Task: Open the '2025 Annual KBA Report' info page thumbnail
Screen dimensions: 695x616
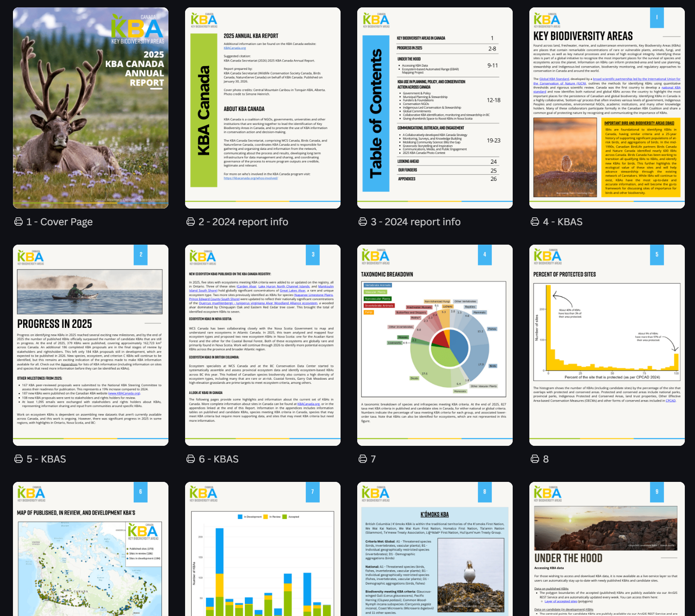Action: point(263,108)
